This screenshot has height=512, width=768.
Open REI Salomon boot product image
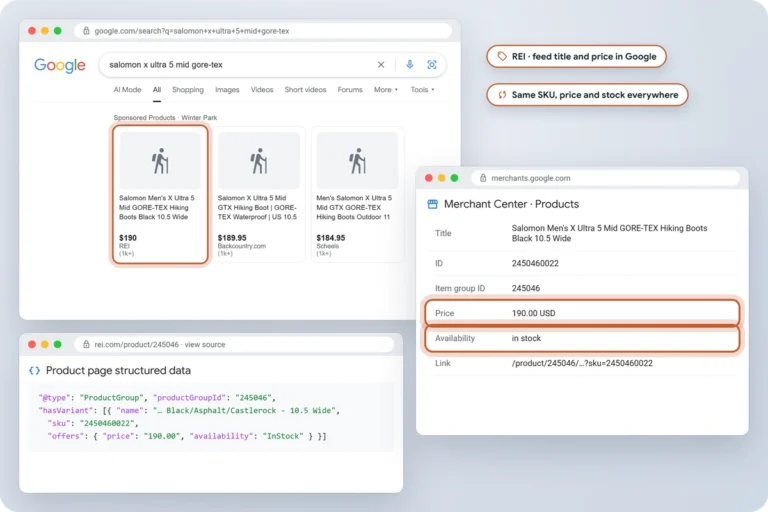[x=160, y=160]
